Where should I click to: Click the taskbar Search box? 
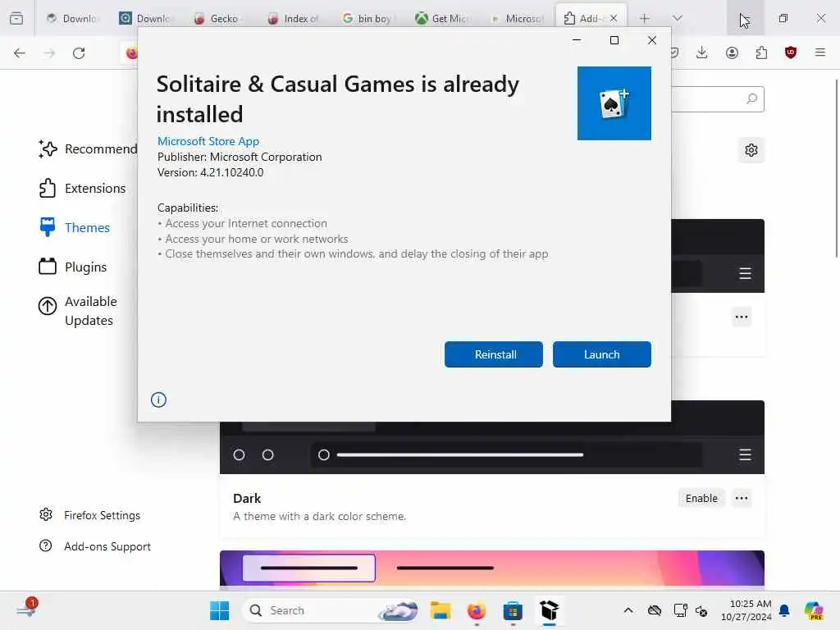coord(331,610)
